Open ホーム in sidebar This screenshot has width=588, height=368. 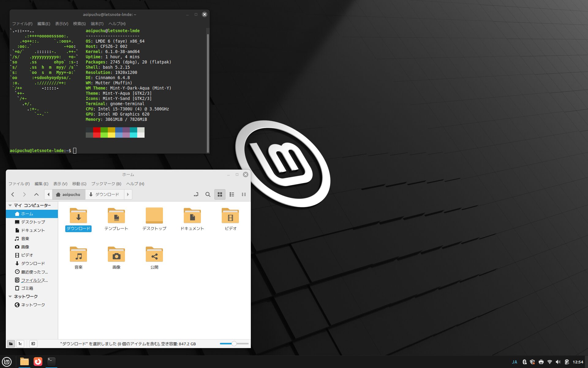click(32, 214)
